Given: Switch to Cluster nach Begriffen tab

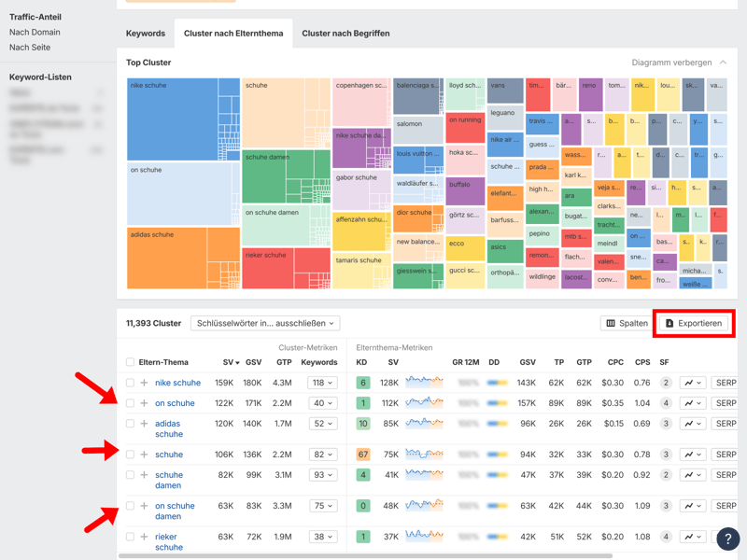Looking at the screenshot, I should click(x=345, y=34).
